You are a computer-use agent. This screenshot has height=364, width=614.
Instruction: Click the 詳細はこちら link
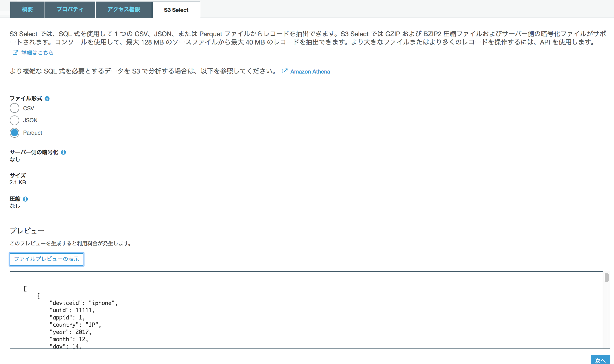pyautogui.click(x=37, y=53)
